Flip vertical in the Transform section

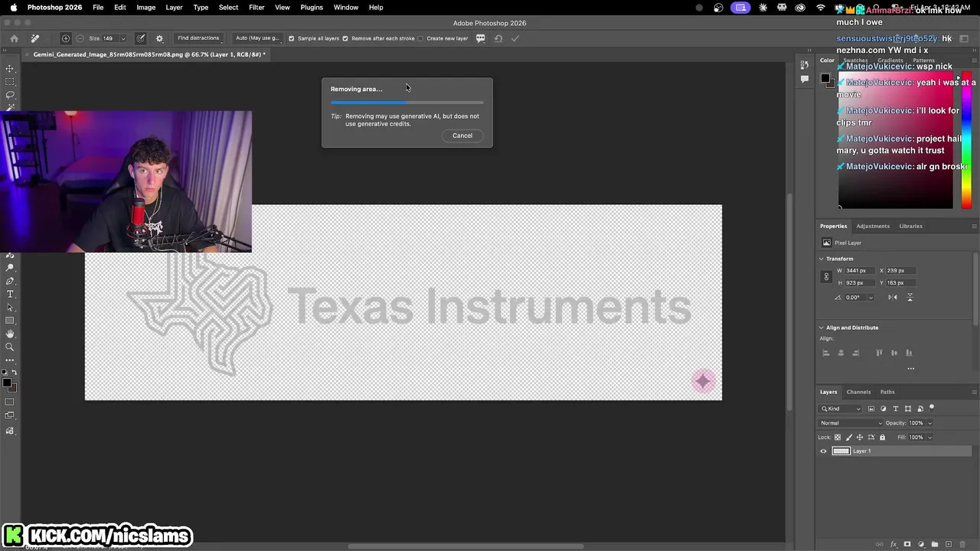click(x=910, y=297)
